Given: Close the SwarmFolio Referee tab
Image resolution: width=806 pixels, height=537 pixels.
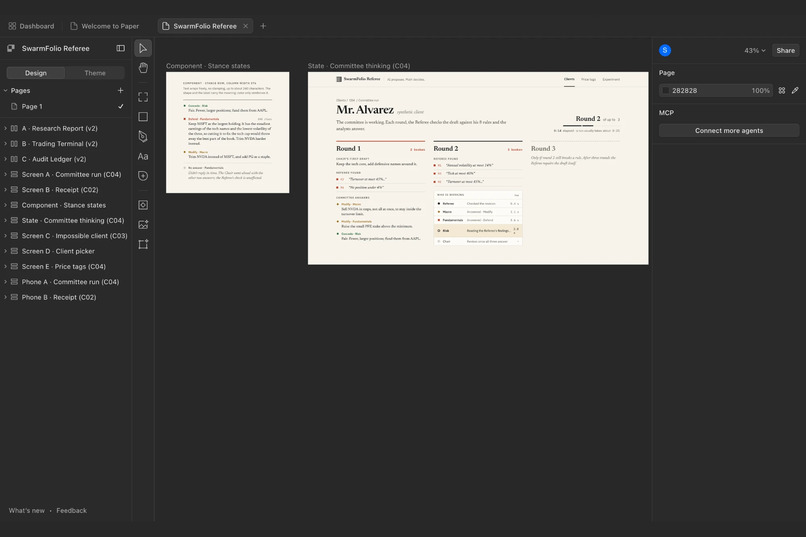Looking at the screenshot, I should tap(246, 26).
